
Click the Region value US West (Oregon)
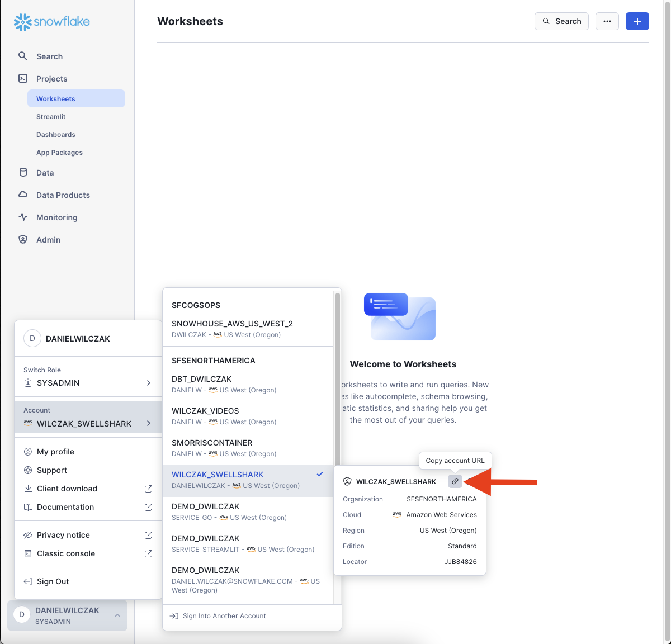click(x=448, y=531)
